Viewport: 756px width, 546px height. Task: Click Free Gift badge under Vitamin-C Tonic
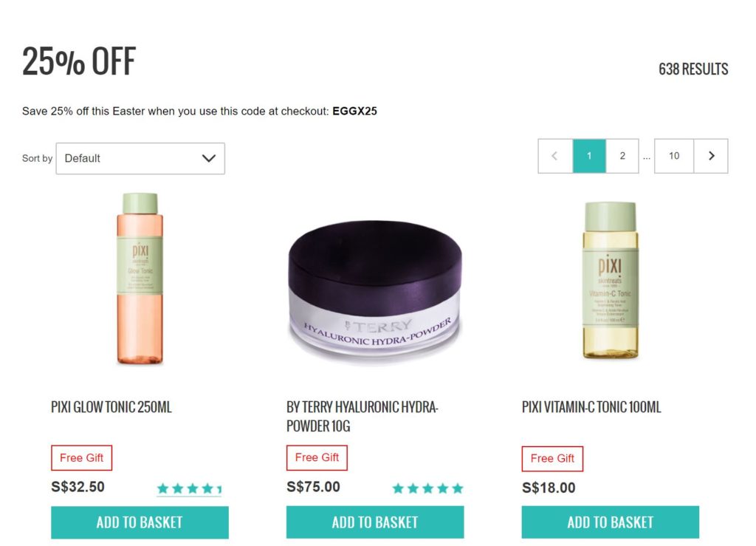(x=552, y=459)
